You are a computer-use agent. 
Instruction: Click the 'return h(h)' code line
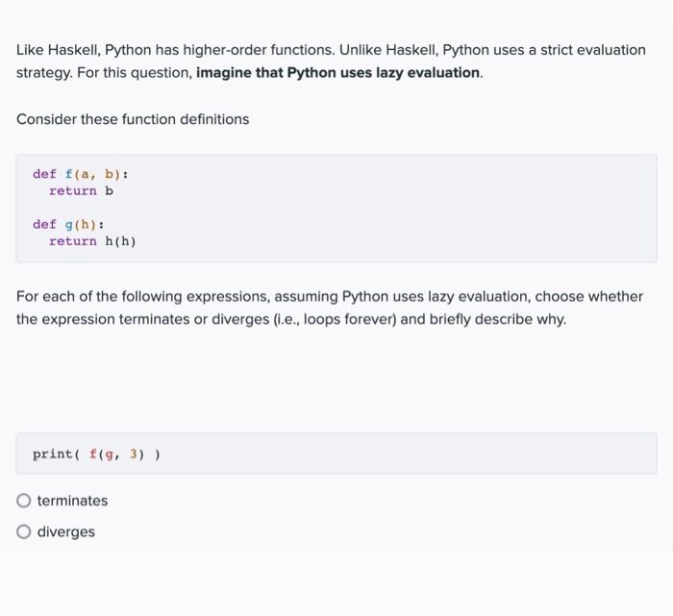92,241
